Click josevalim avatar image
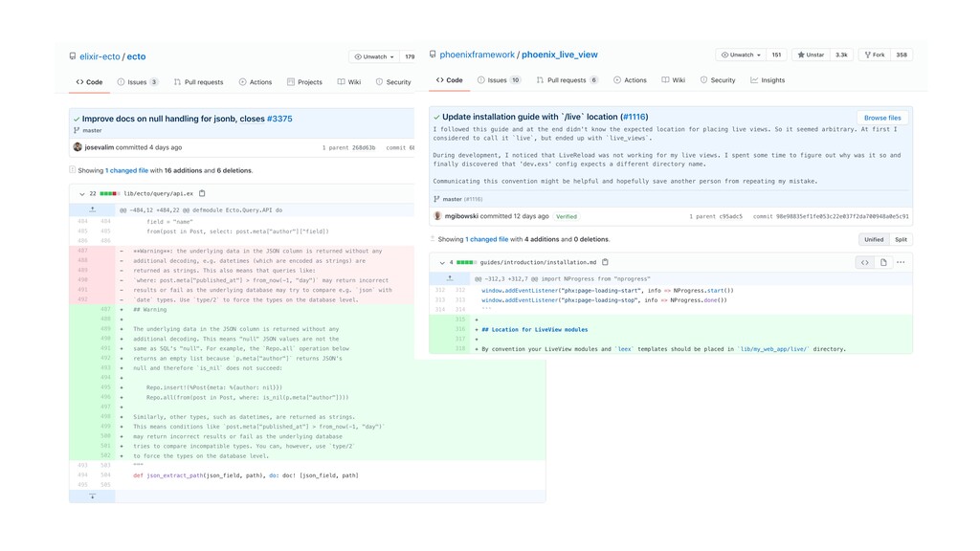This screenshot has width=980, height=551. (78, 146)
